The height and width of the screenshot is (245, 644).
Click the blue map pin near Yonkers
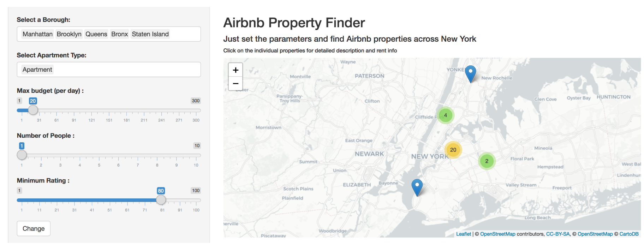470,73
